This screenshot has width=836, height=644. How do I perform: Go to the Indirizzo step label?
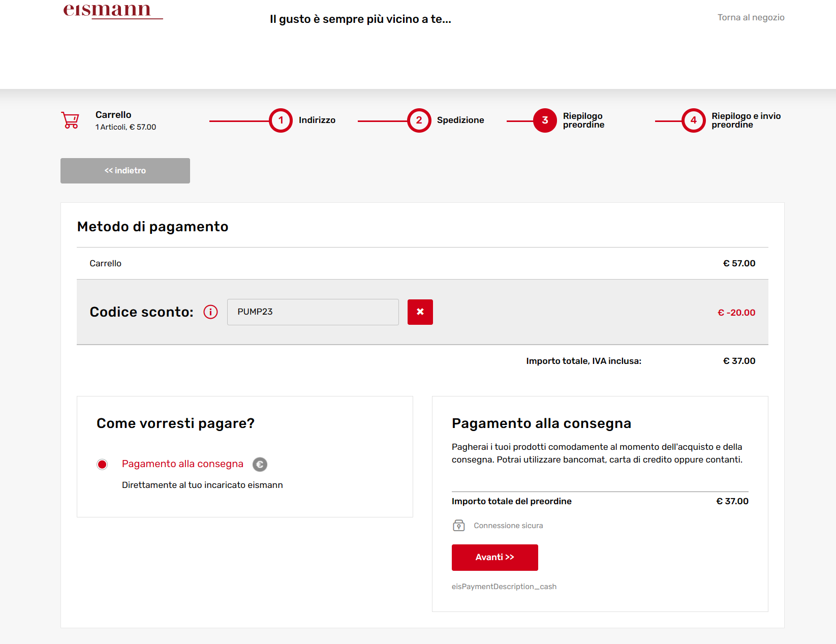pos(317,120)
